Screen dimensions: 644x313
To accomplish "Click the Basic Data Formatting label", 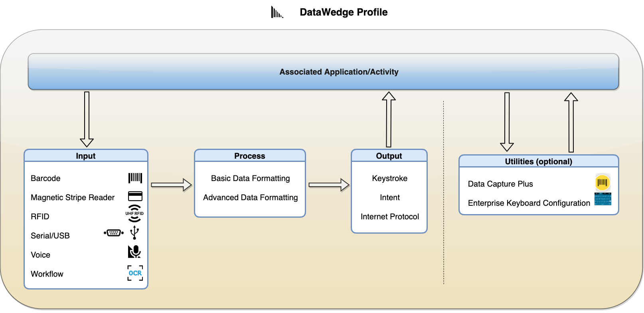I will pos(251,178).
